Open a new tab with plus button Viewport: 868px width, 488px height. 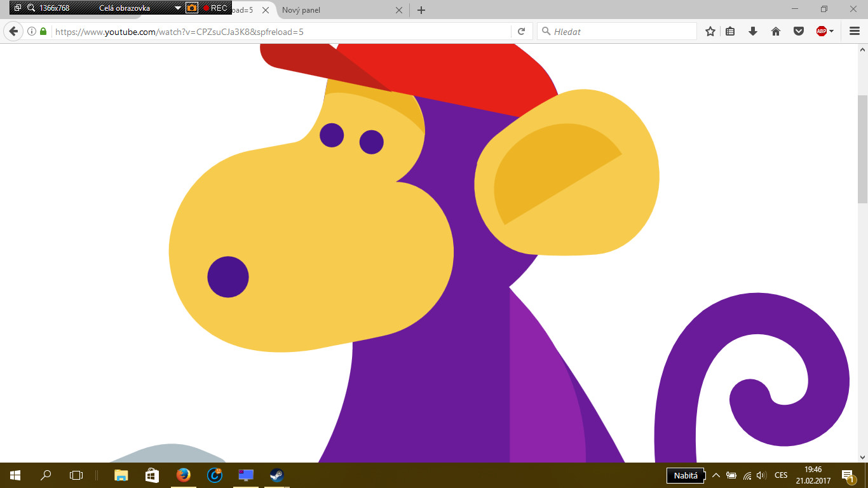click(421, 10)
